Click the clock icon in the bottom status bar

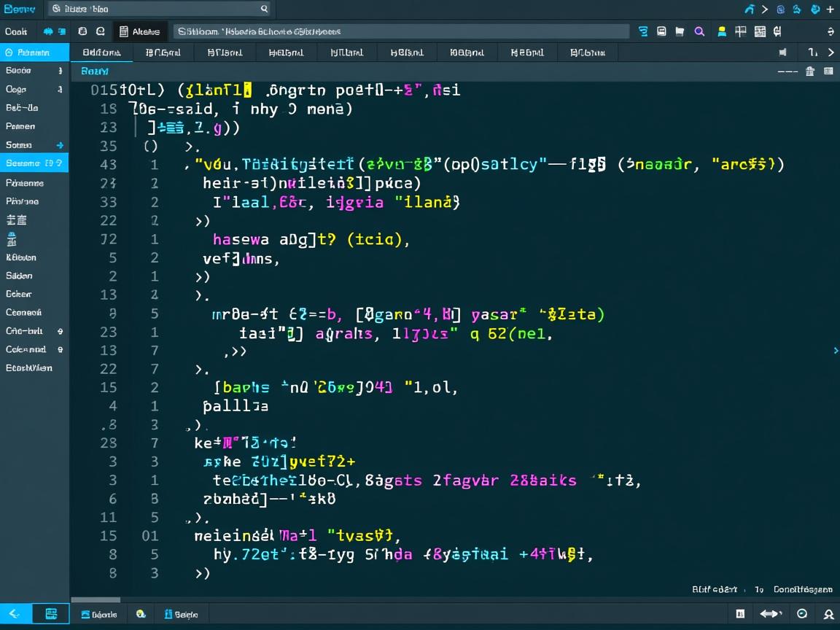coord(802,614)
